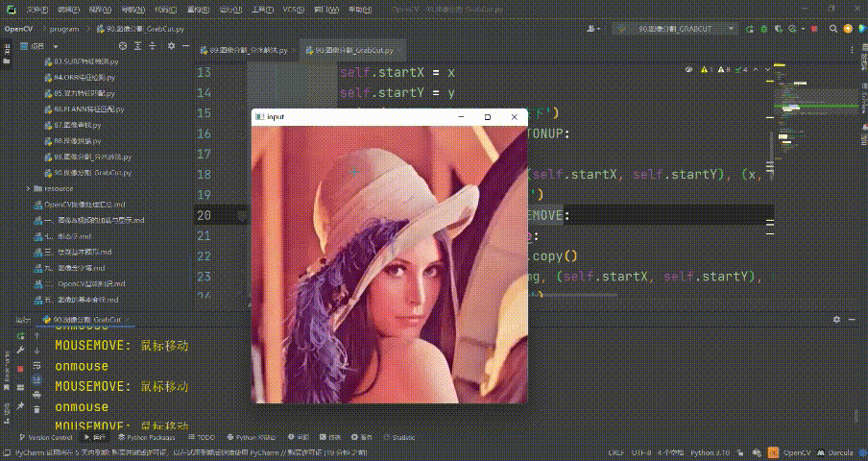Stop the process with Run panel stop button
The image size is (868, 461).
point(20,369)
